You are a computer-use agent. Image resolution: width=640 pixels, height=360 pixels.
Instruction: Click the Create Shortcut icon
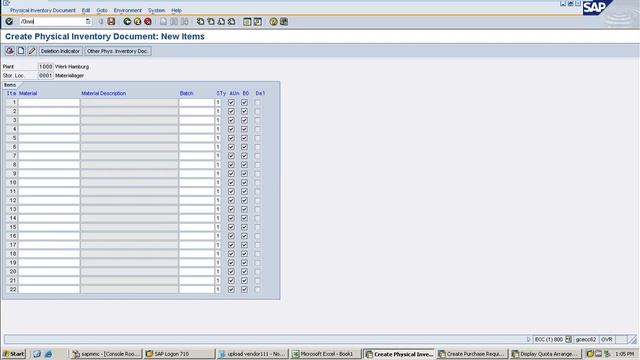pos(258,22)
